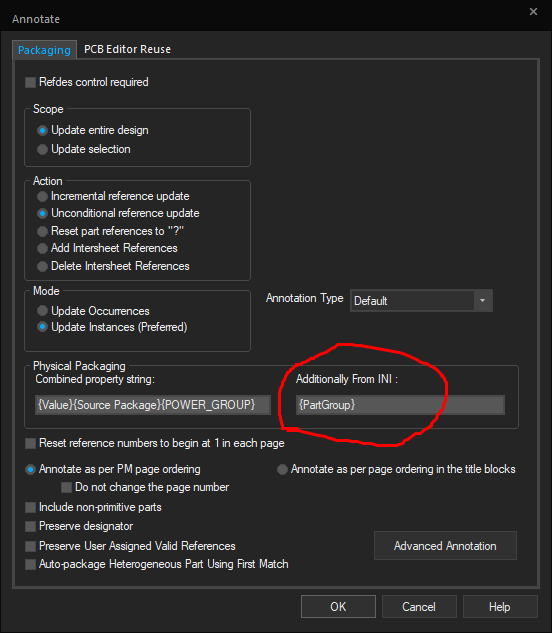Select Add Intersheet References option

tap(42, 248)
